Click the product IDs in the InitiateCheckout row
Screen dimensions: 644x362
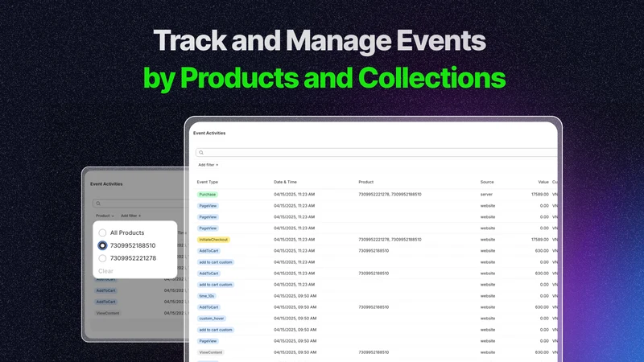point(390,240)
